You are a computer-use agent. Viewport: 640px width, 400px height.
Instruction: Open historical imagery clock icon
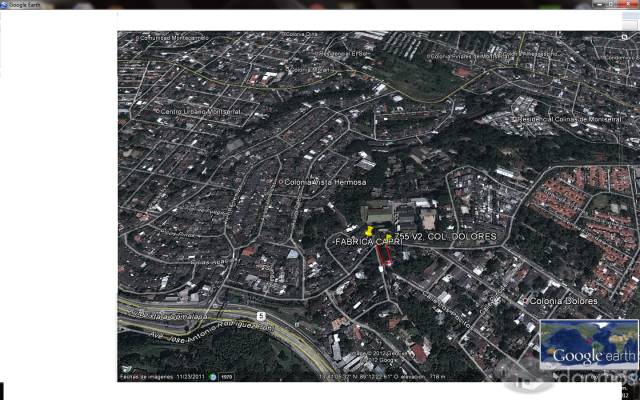tap(213, 377)
